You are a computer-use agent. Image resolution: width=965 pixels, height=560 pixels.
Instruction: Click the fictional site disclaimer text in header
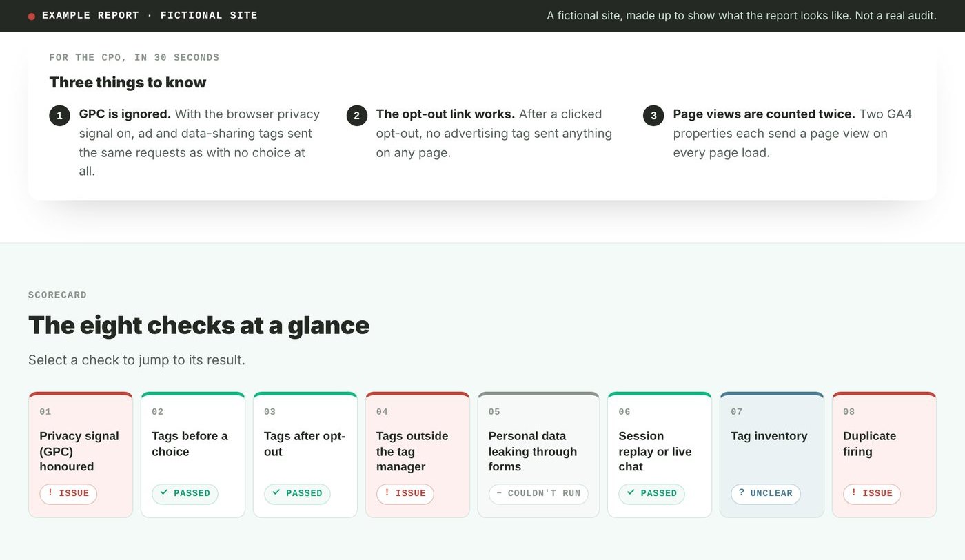pyautogui.click(x=742, y=16)
